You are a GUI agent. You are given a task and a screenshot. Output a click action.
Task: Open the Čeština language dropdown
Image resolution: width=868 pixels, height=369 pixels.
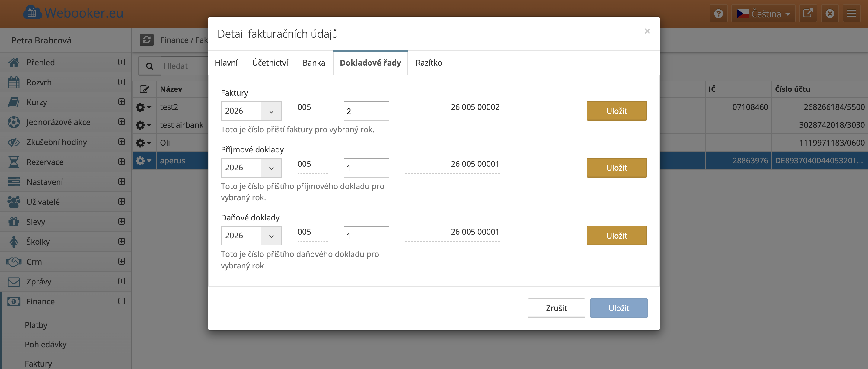pos(763,14)
